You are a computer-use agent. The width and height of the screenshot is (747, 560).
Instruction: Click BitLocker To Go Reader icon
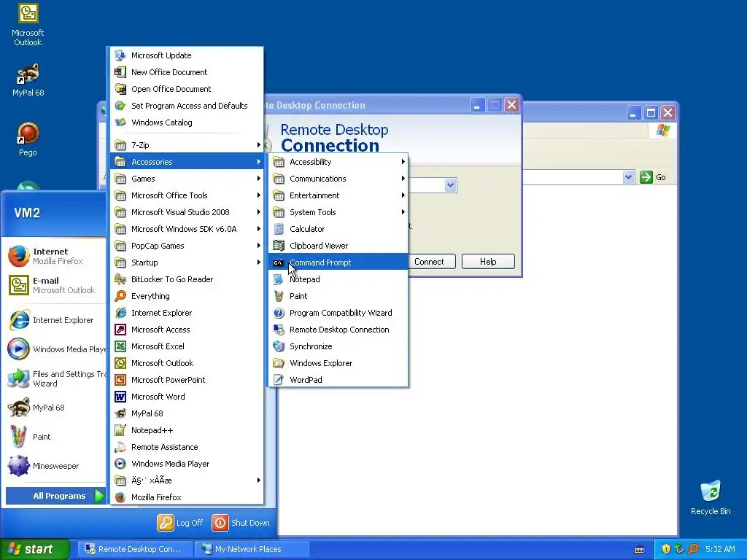point(120,279)
